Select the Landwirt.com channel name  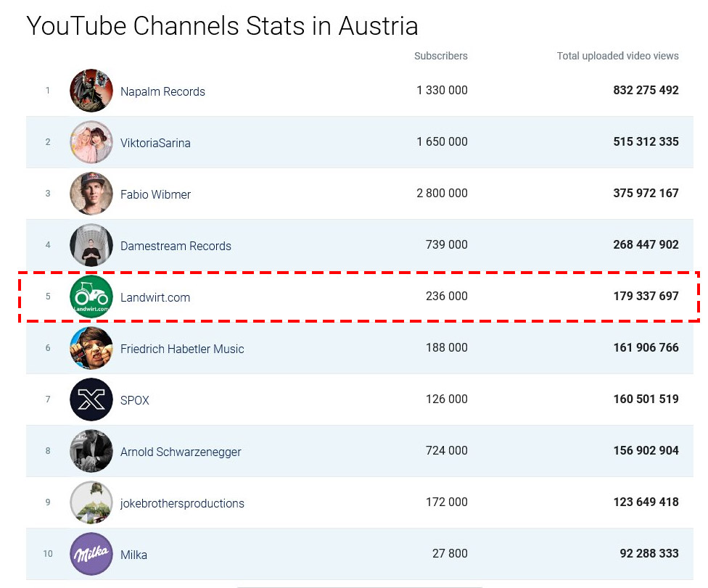click(155, 297)
